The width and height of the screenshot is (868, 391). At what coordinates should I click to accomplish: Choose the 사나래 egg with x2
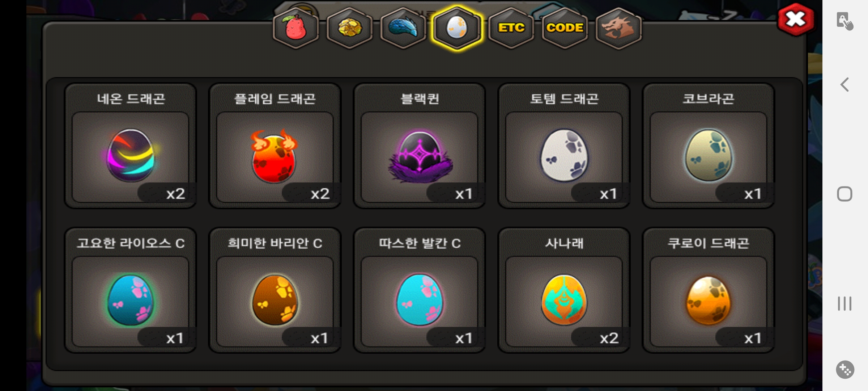coord(564,290)
